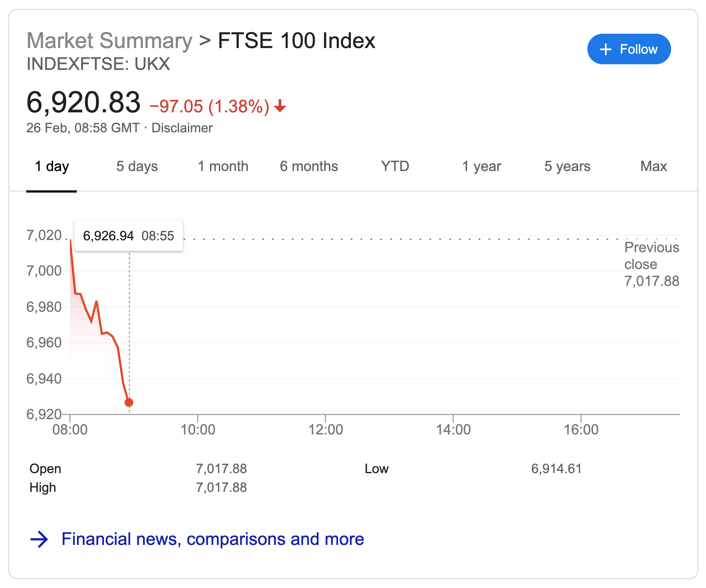Image resolution: width=706 pixels, height=588 pixels.
Task: Switch to the 1 year tab
Action: [481, 166]
